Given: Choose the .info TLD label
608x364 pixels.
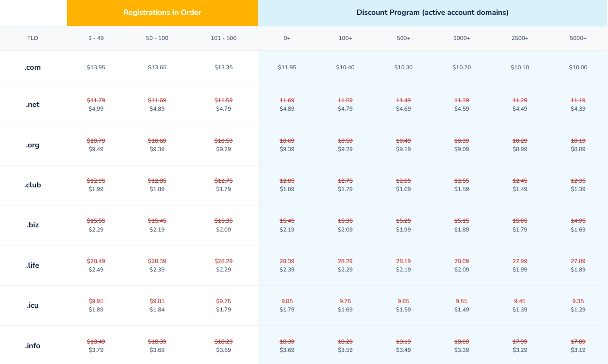Looking at the screenshot, I should pyautogui.click(x=33, y=346).
